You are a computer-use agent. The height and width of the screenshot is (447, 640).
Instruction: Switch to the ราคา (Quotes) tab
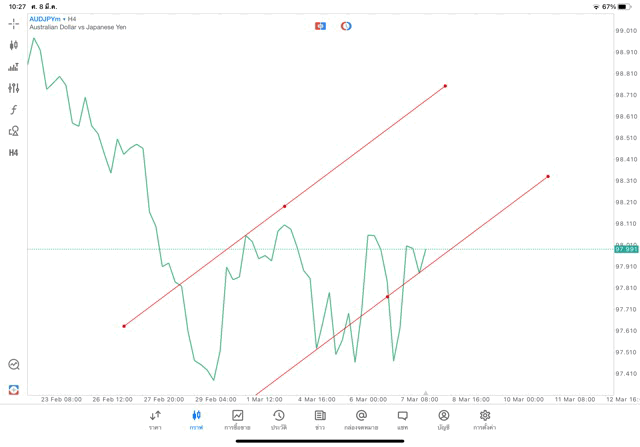tap(155, 419)
